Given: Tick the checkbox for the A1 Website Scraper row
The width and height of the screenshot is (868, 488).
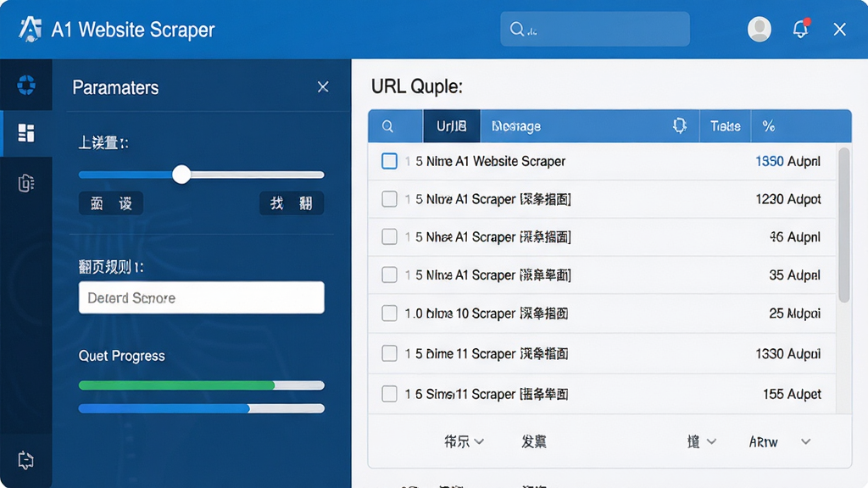Looking at the screenshot, I should coord(389,161).
